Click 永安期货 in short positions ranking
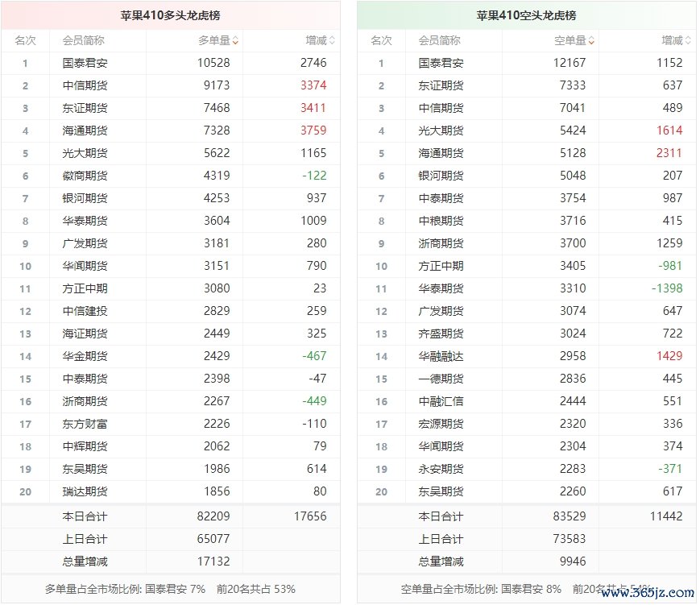 pyautogui.click(x=441, y=469)
